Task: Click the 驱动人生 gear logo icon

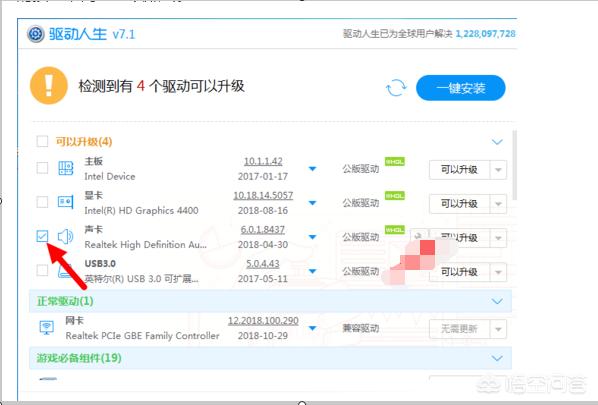Action: [35, 34]
